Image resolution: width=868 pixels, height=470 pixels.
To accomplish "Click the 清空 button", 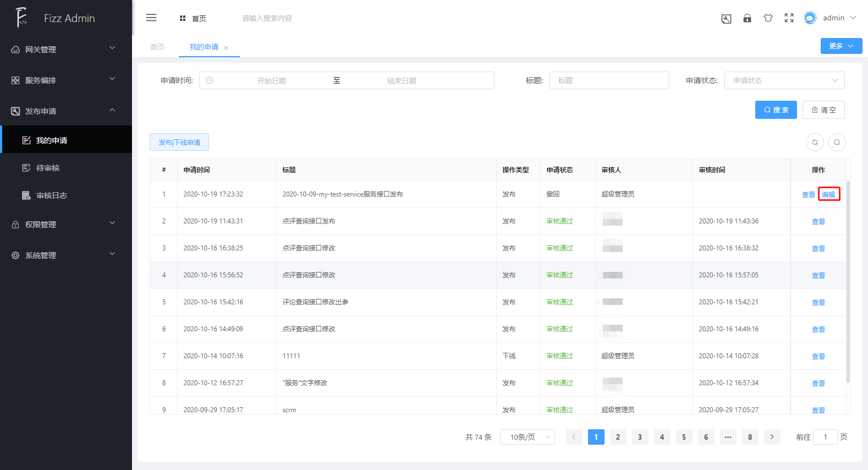I will click(x=823, y=110).
